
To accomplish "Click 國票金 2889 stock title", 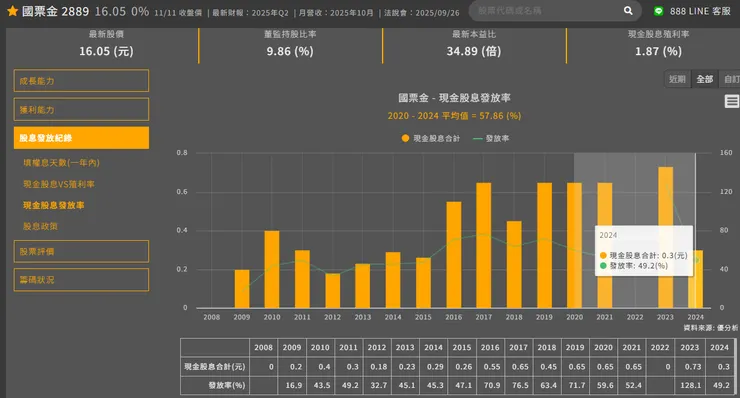I will pyautogui.click(x=55, y=11).
